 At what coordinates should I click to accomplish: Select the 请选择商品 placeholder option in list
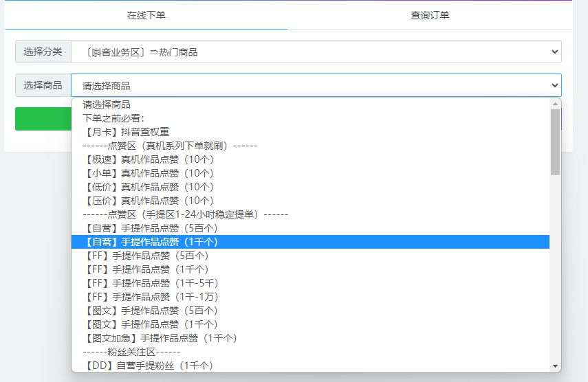point(107,104)
